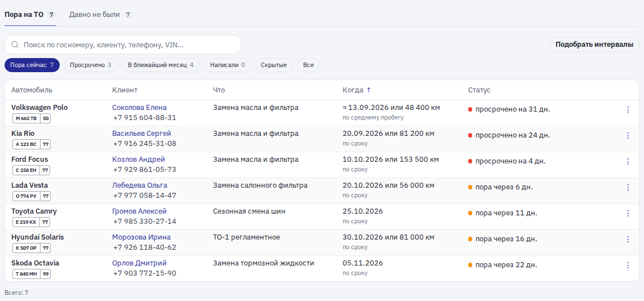Click status пора через 6 дн.
Image resolution: width=644 pixels, height=301 pixels.
coord(501,187)
